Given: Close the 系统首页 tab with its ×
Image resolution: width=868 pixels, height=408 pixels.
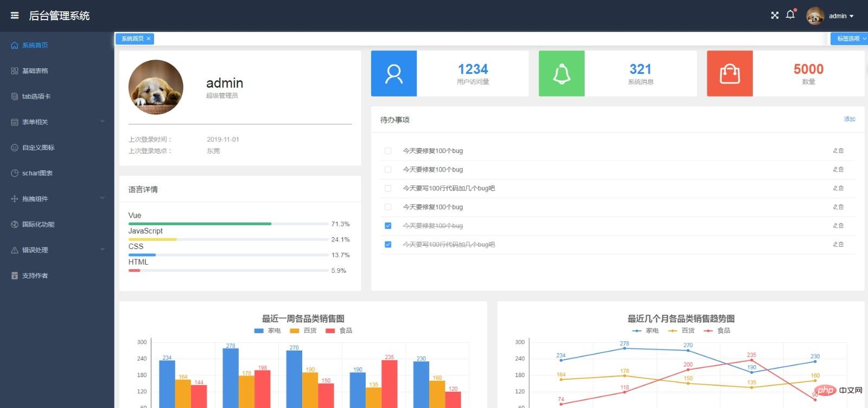Looking at the screenshot, I should click(149, 39).
